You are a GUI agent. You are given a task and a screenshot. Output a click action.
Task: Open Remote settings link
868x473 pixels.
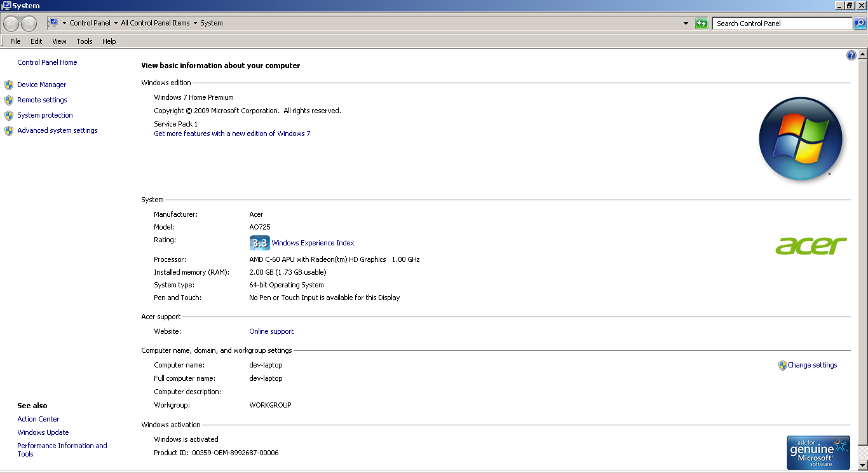(x=42, y=100)
